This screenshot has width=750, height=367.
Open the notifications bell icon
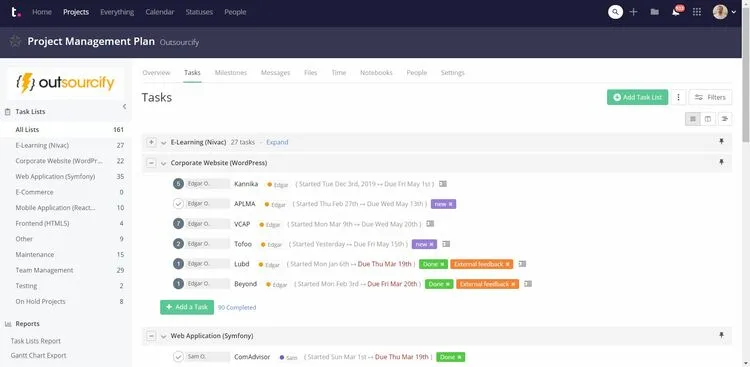coord(676,12)
